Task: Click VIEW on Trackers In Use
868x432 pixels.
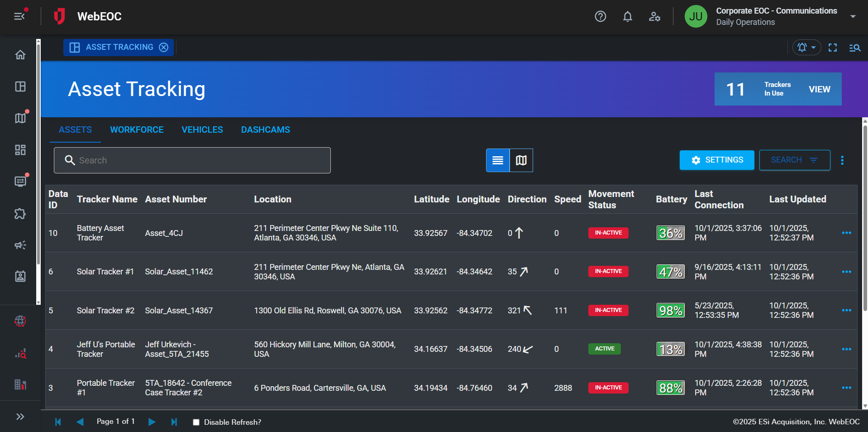Action: [819, 89]
